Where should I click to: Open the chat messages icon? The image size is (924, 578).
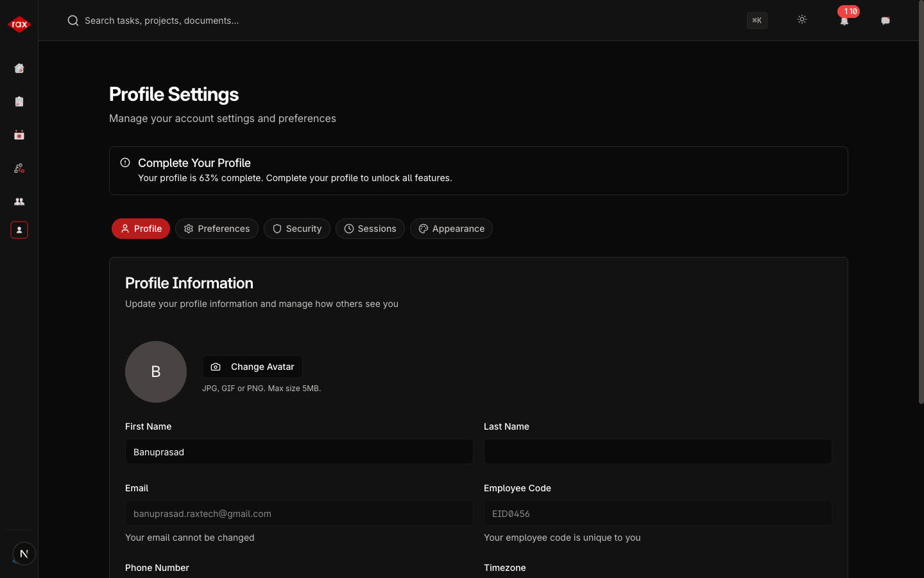click(x=885, y=21)
